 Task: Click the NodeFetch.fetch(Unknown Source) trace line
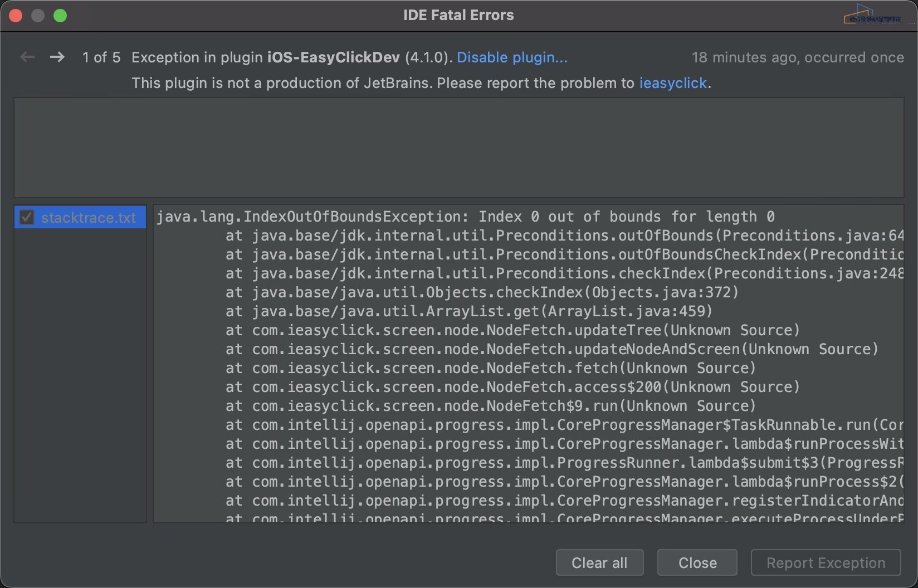pos(491,368)
